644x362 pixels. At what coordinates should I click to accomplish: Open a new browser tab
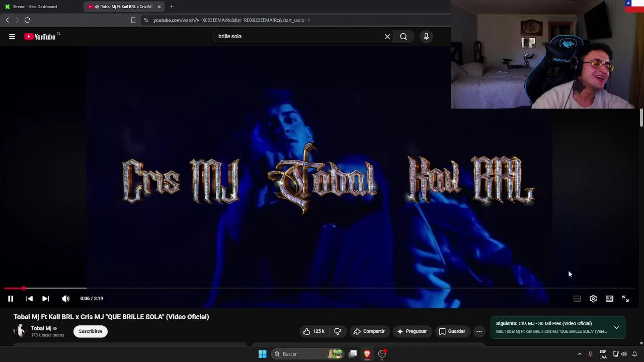tap(172, 7)
